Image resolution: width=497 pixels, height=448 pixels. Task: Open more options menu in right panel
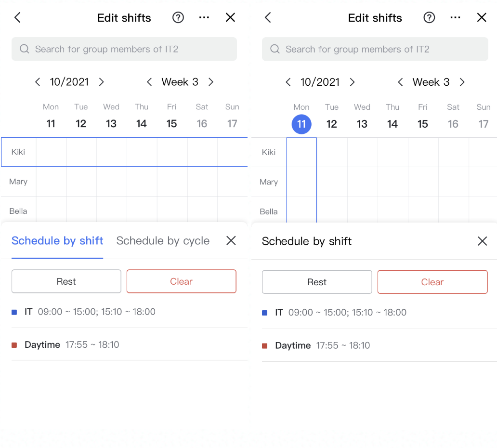(455, 18)
